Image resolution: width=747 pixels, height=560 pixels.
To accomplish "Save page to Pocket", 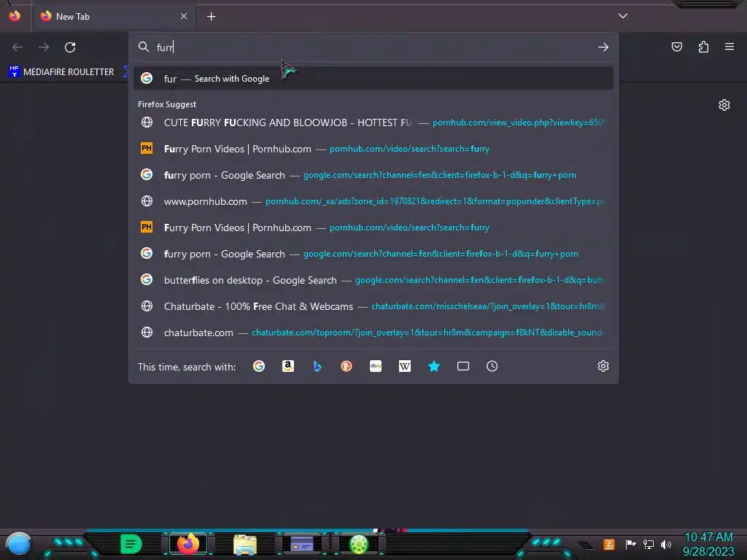I will [676, 47].
